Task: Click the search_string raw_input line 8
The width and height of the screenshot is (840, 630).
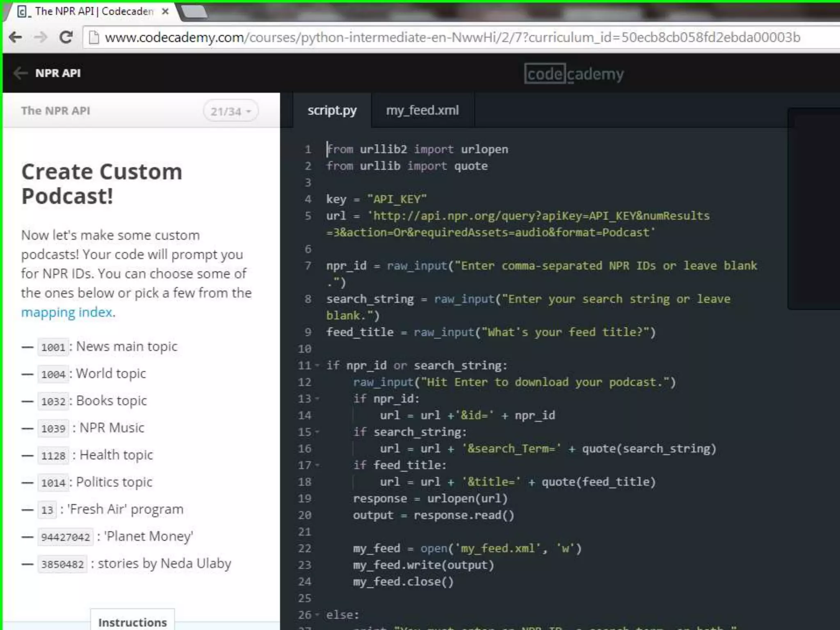Action: coord(528,307)
